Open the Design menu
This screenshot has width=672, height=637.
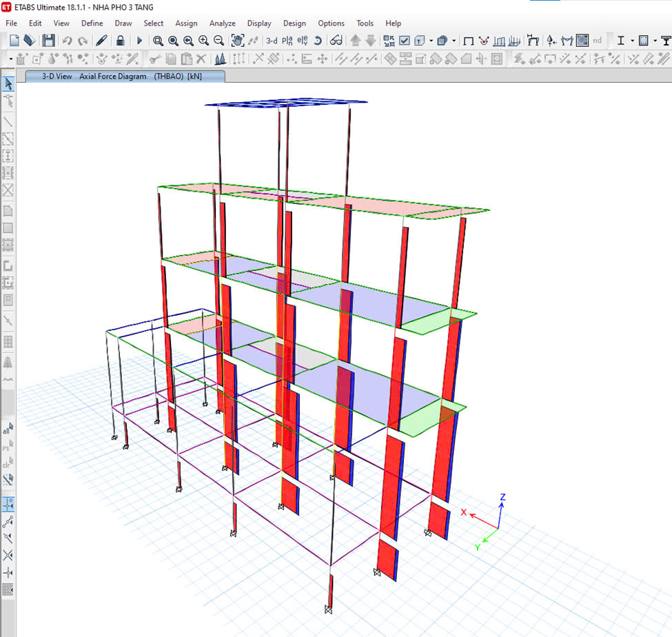(x=294, y=23)
